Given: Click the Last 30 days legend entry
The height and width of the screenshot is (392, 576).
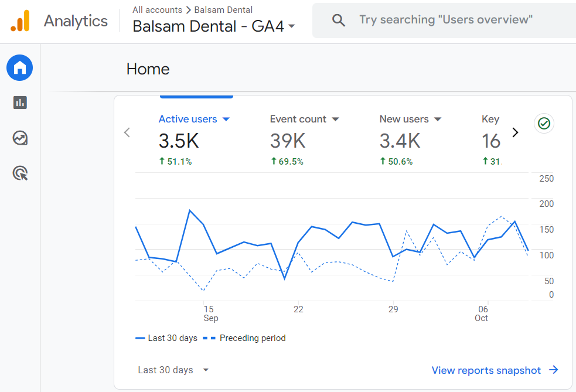Looking at the screenshot, I should click(166, 338).
